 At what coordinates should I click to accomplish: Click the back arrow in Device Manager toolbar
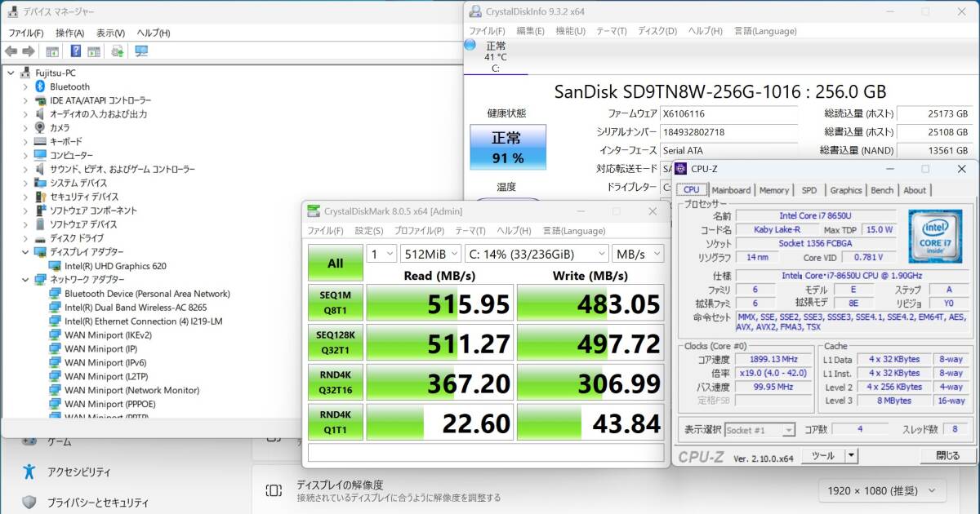11,51
